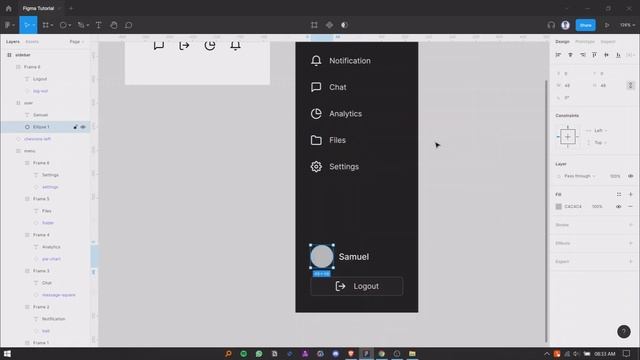
Task: Click the Align left icon
Action: [558, 55]
